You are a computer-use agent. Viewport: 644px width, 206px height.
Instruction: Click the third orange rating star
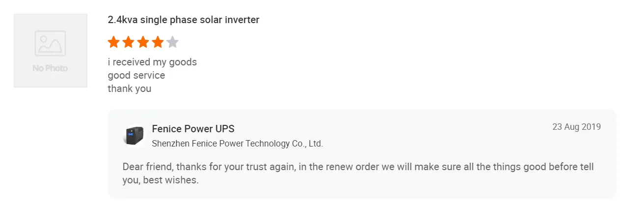pyautogui.click(x=143, y=42)
